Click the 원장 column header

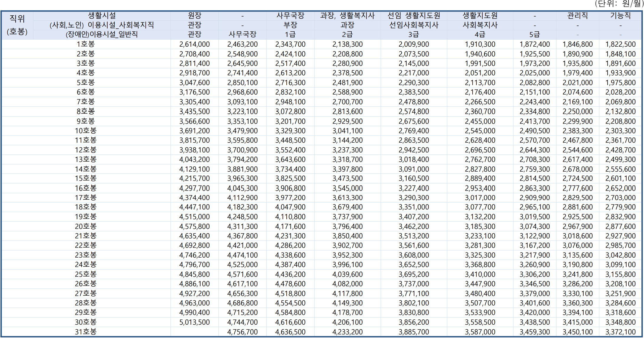point(194,16)
